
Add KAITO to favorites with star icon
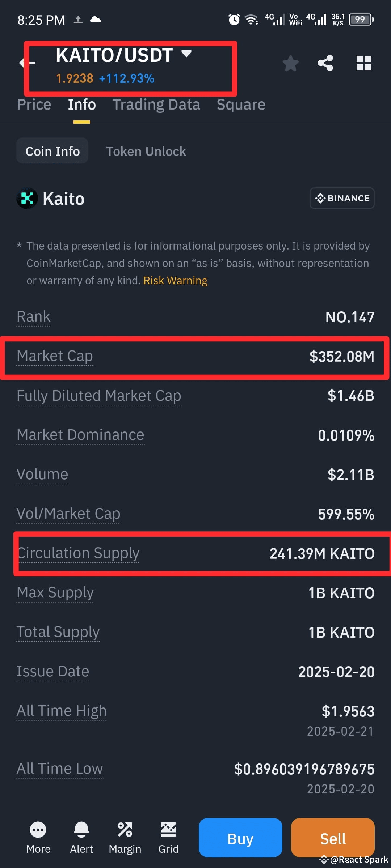click(x=290, y=63)
